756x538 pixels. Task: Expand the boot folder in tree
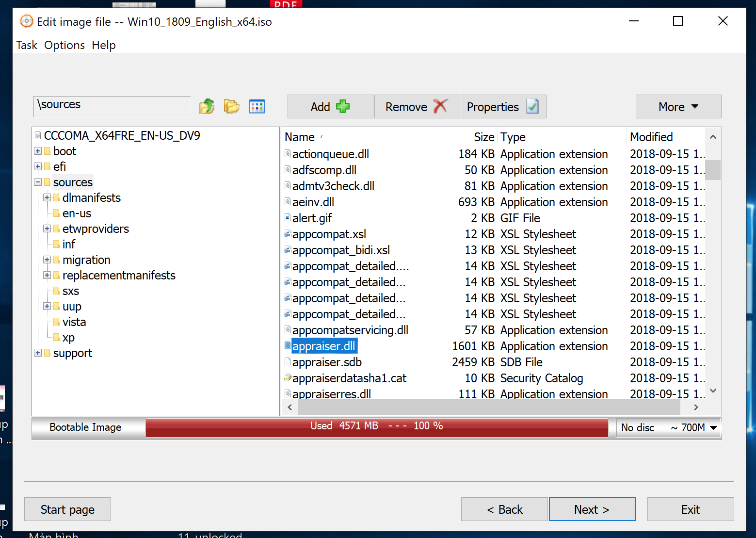(x=38, y=151)
